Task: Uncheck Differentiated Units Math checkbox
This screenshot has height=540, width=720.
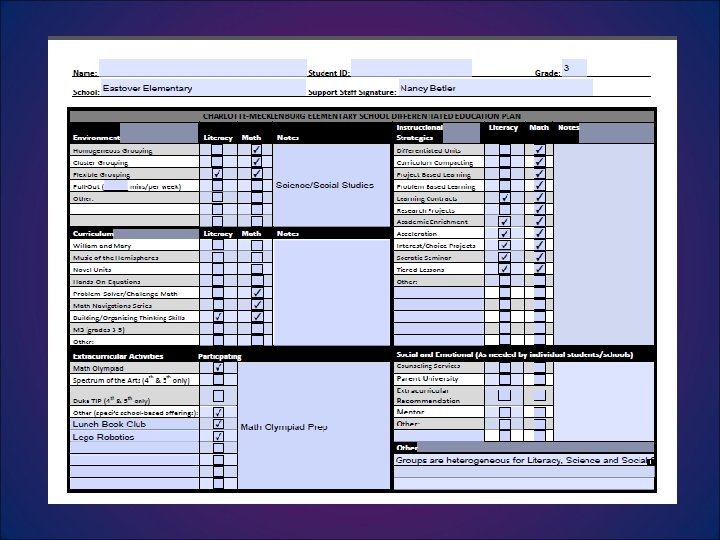Action: pos(540,150)
